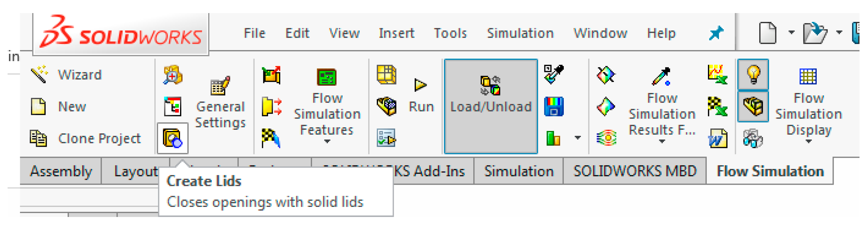Click the yellow grid mesh icon left of Run

pos(386,74)
